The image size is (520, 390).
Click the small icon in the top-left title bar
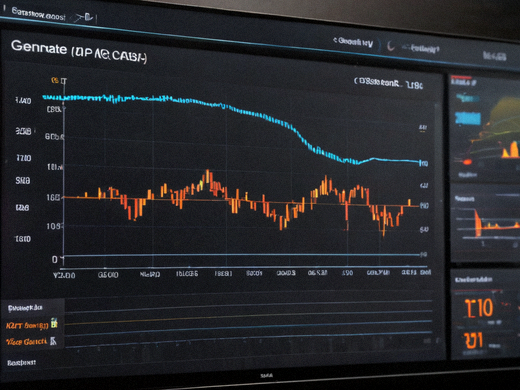[84, 17]
